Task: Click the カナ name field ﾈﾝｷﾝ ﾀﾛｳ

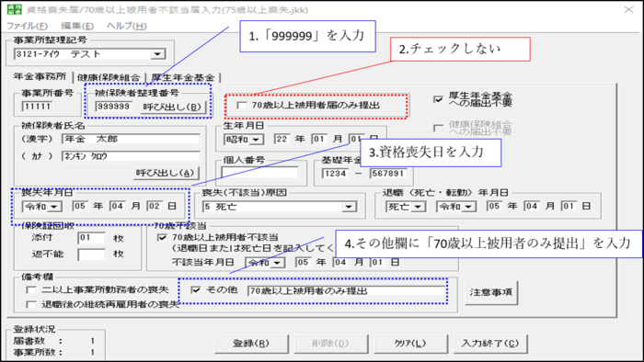Action: [131, 156]
